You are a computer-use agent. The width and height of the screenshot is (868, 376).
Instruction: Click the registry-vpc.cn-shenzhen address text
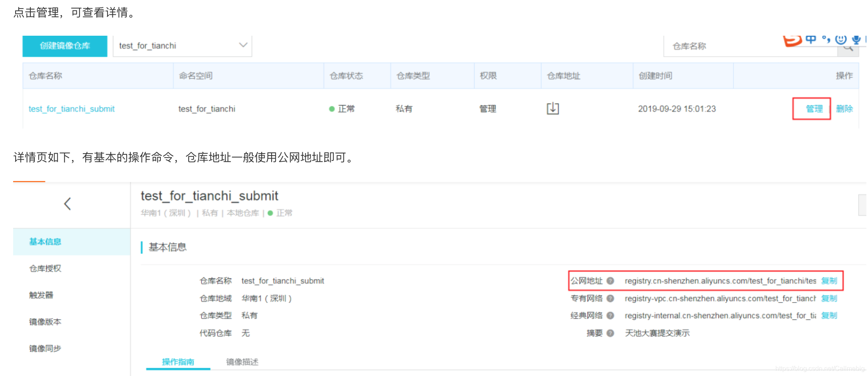(720, 298)
